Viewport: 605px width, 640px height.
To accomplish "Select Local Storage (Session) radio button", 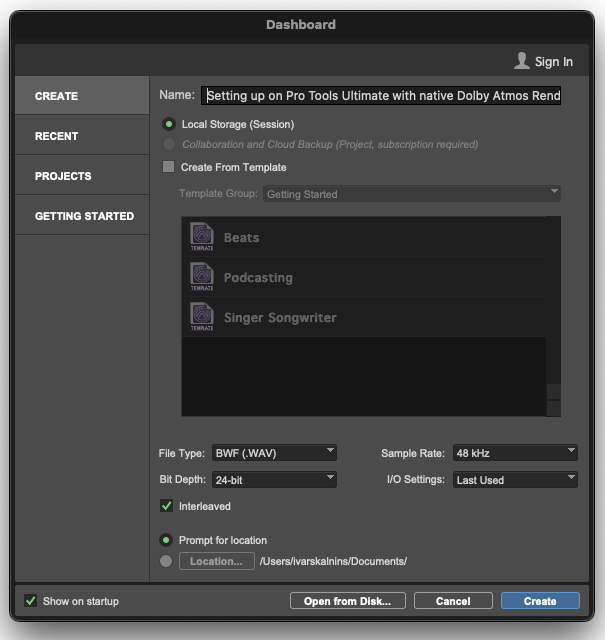I will click(x=169, y=124).
